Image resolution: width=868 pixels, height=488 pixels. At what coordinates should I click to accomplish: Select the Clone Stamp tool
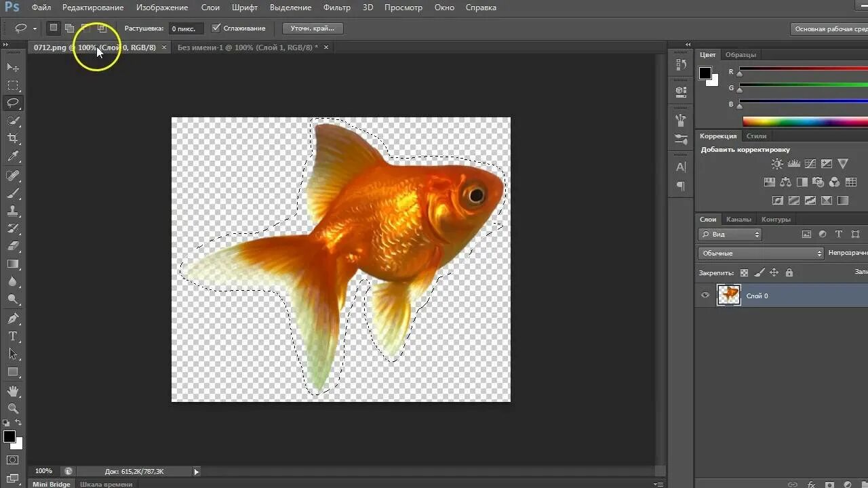pyautogui.click(x=13, y=211)
